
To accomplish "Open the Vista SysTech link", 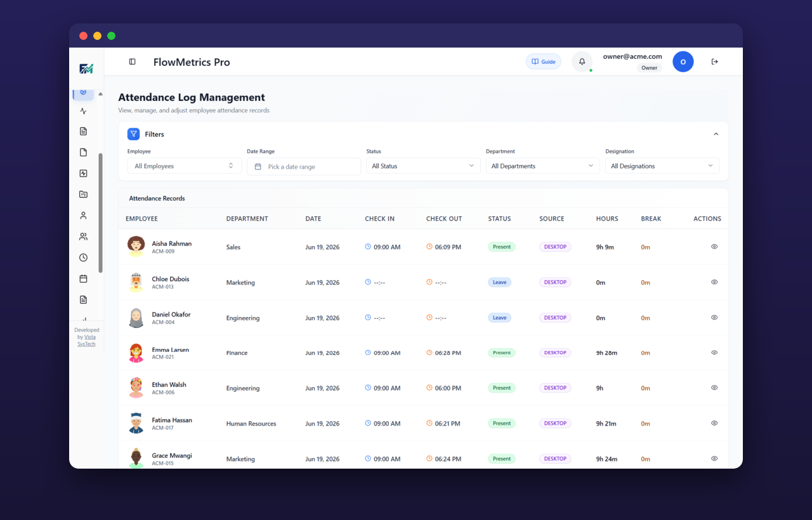I will pos(88,341).
